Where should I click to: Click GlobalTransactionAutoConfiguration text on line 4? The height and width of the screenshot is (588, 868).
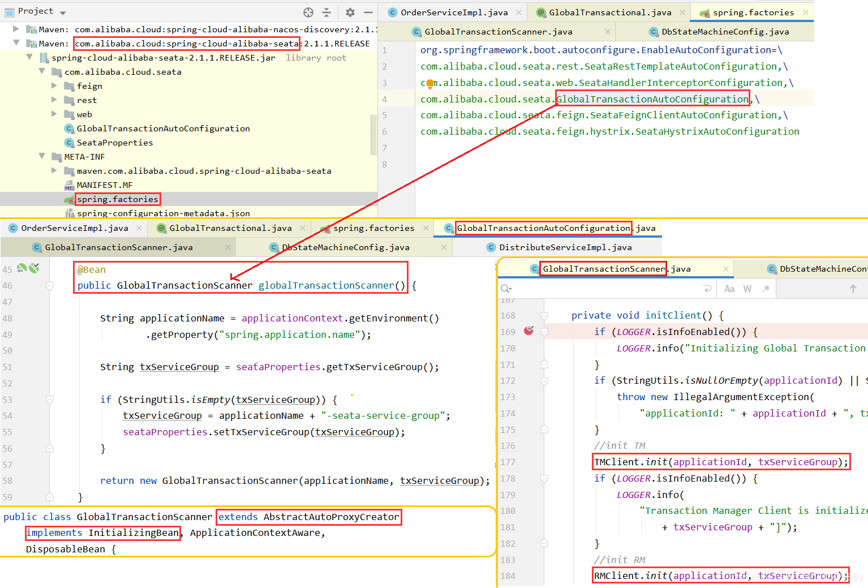652,99
